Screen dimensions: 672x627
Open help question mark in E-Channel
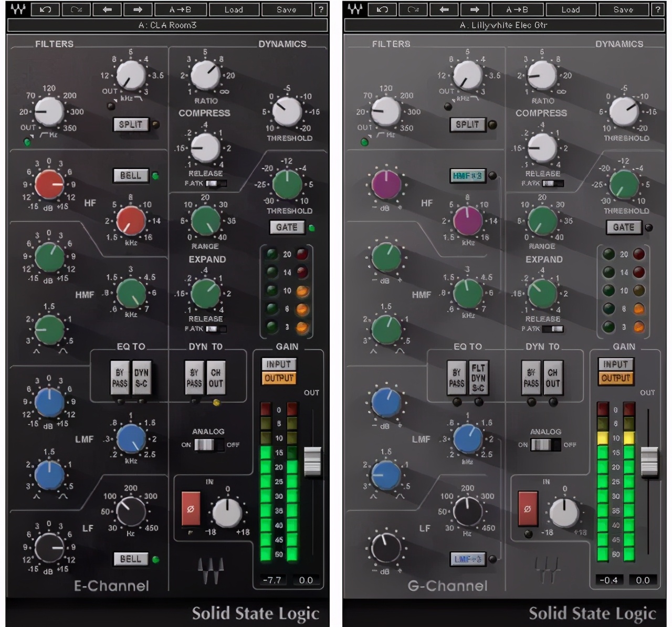(x=321, y=9)
